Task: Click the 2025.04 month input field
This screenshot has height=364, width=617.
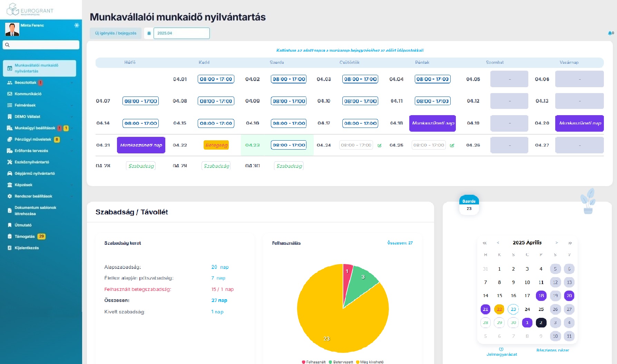Action: [x=181, y=33]
